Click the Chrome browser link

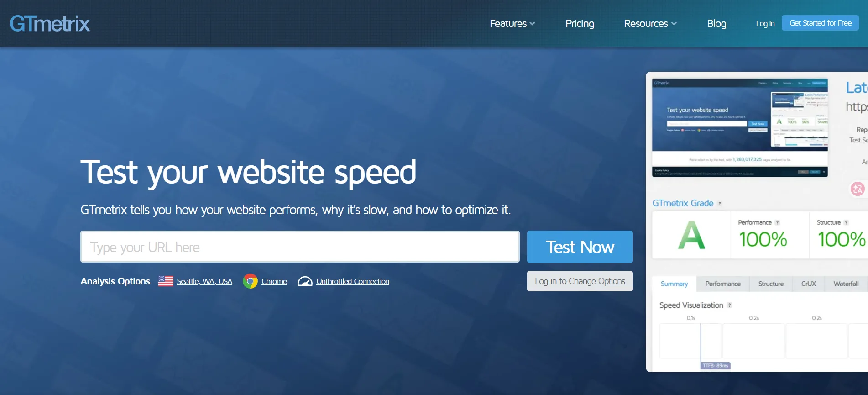[x=274, y=281]
